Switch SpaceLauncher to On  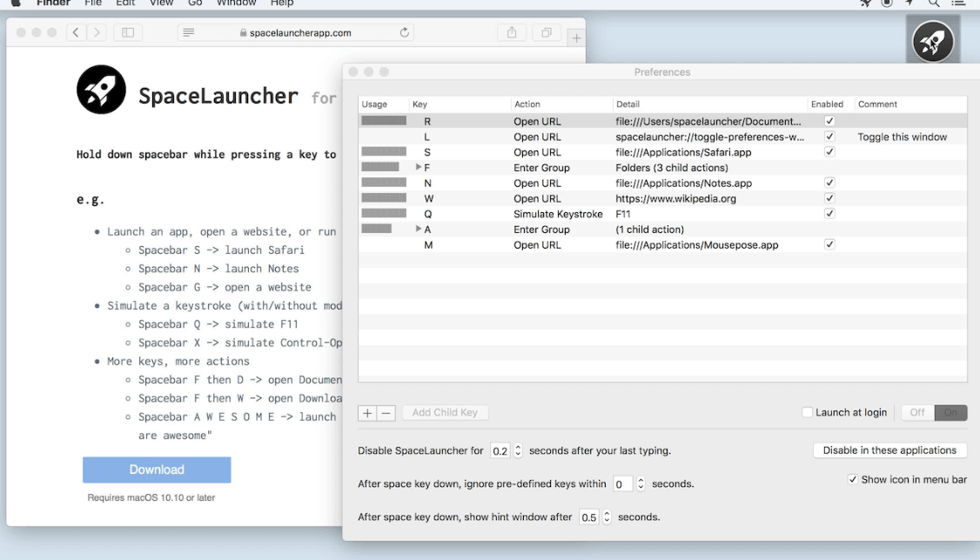pyautogui.click(x=950, y=413)
